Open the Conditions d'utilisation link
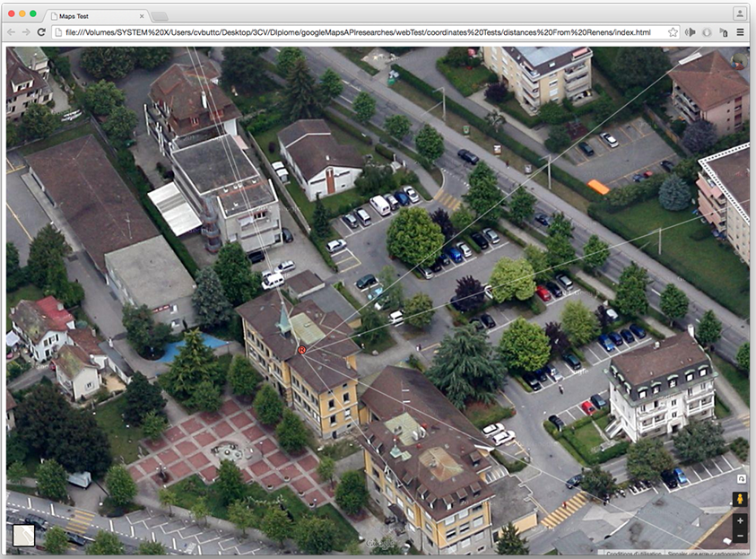756x559 pixels. click(x=634, y=554)
